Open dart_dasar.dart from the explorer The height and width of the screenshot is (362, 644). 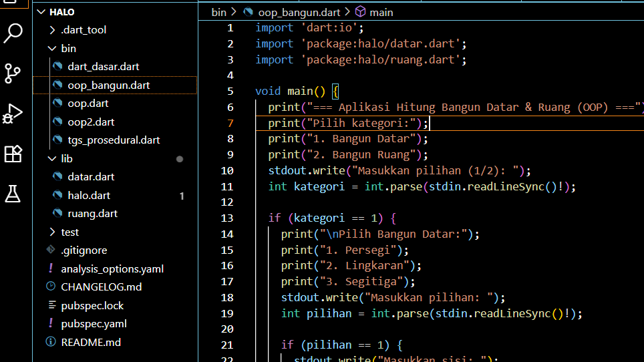[103, 67]
